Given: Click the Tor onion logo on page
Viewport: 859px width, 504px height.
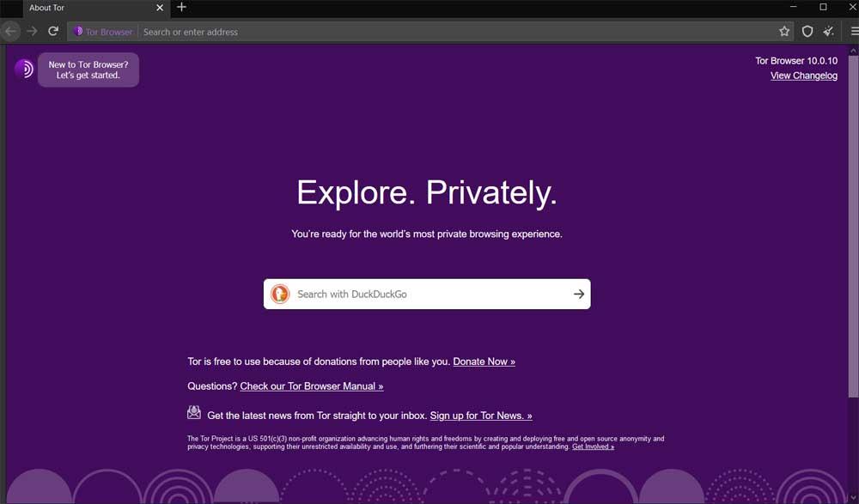Looking at the screenshot, I should coord(24,69).
